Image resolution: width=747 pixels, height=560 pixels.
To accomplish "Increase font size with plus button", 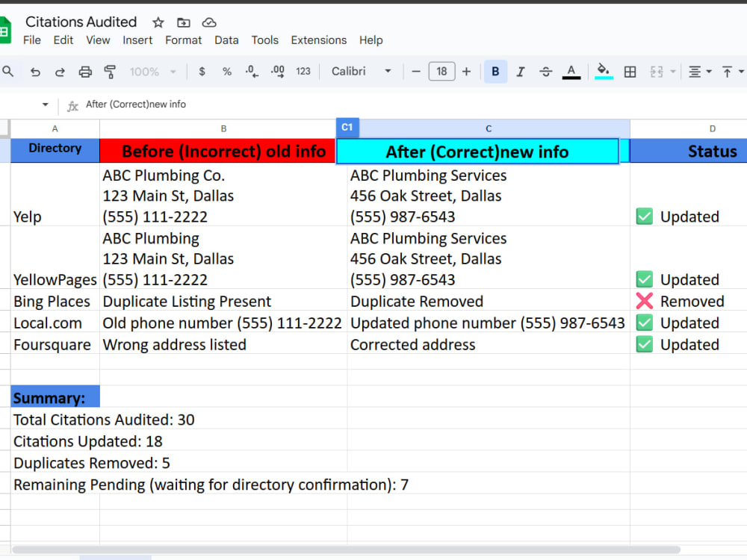I will pyautogui.click(x=466, y=72).
